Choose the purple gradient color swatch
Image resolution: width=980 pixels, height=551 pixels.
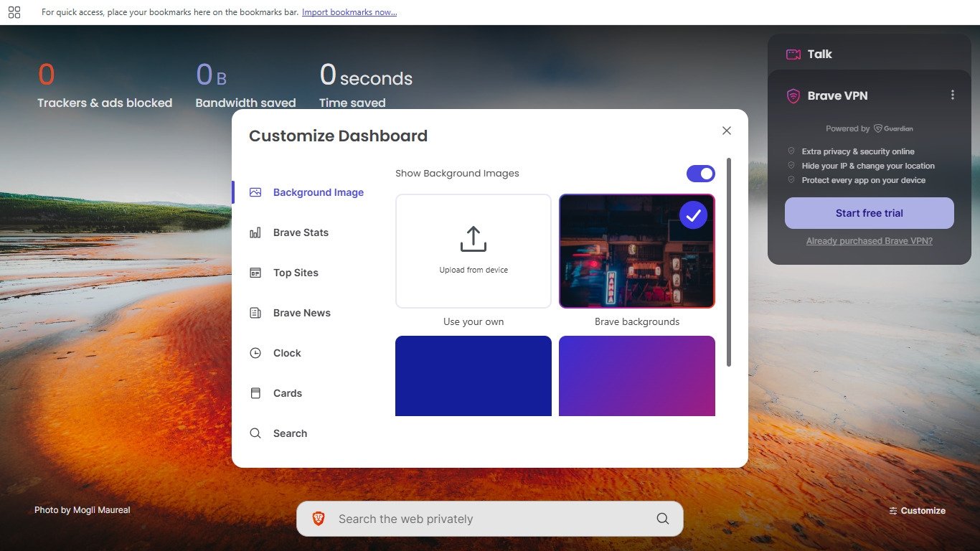(637, 376)
